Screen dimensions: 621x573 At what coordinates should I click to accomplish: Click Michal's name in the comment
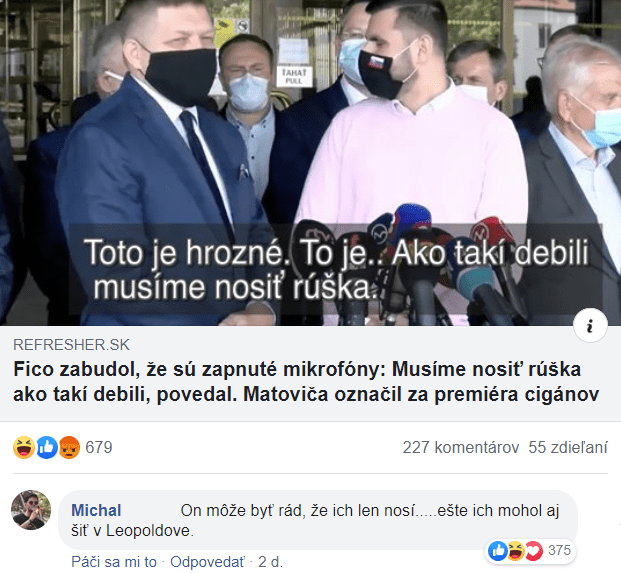pos(96,510)
